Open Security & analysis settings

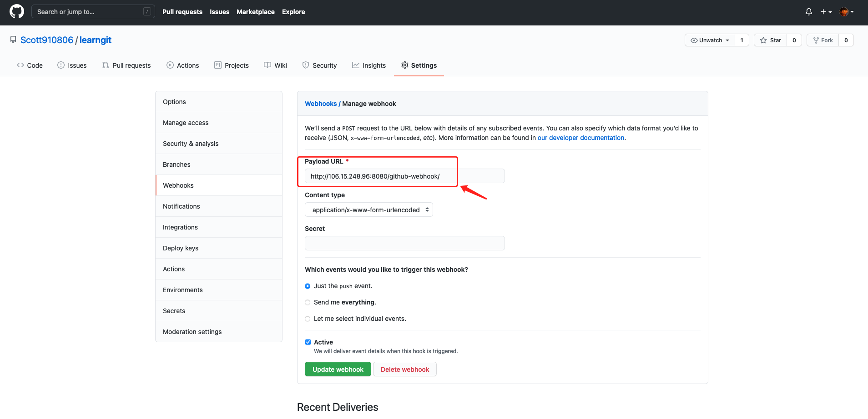[x=219, y=144]
